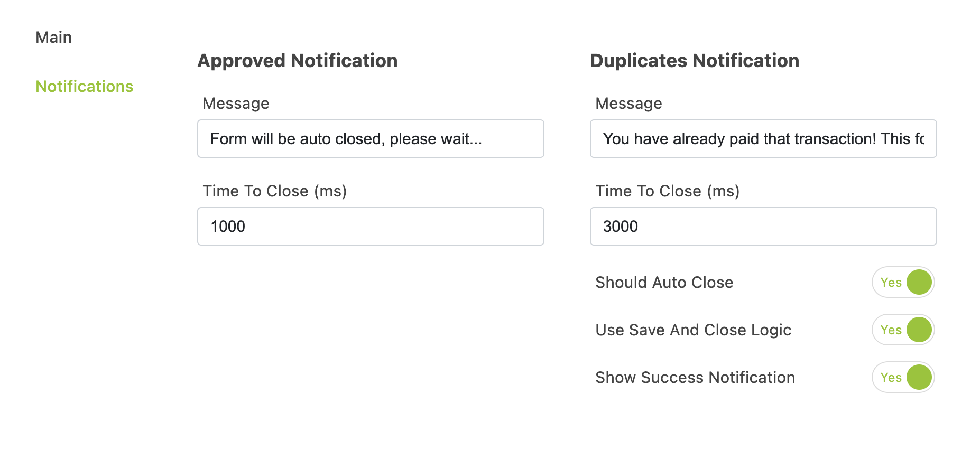Disable the Should Auto Close switch
Viewport: 980px width, 450px height.
[x=903, y=282]
